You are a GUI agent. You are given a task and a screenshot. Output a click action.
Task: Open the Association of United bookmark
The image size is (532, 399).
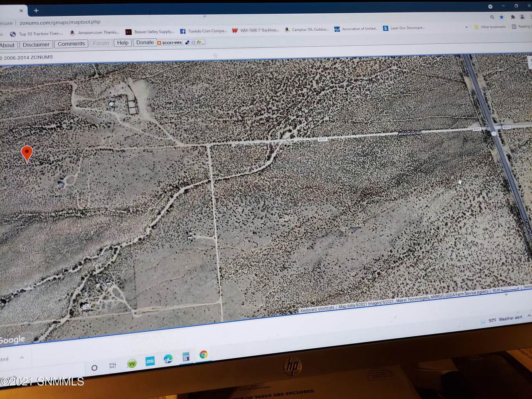click(356, 29)
